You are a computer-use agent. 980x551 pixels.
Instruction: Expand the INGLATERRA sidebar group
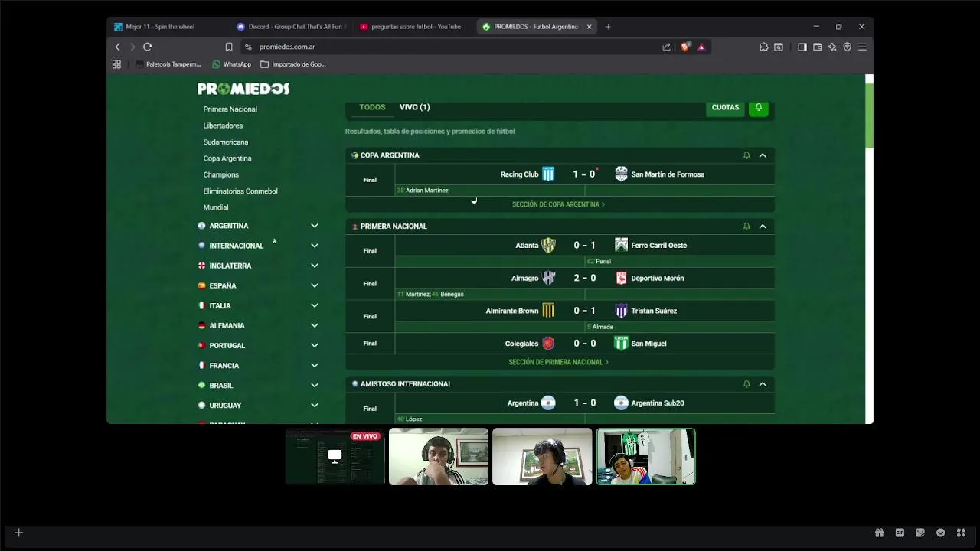point(315,266)
